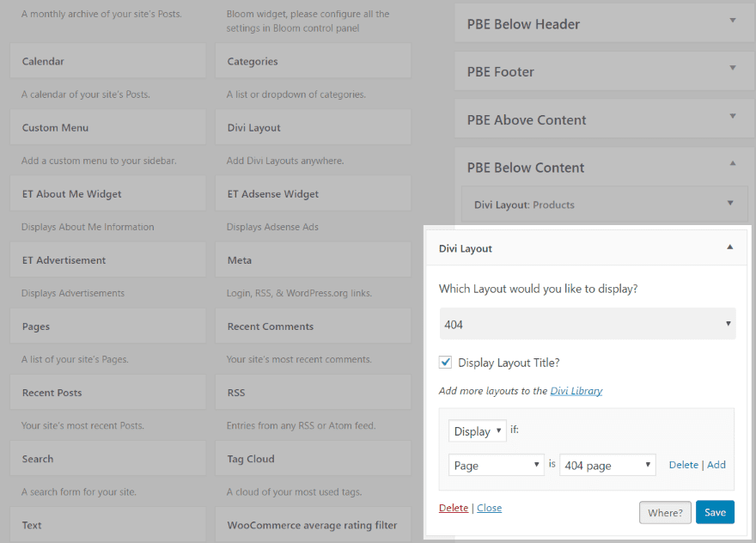
Task: Uncheck Display Layout Title checkbox
Action: 446,363
